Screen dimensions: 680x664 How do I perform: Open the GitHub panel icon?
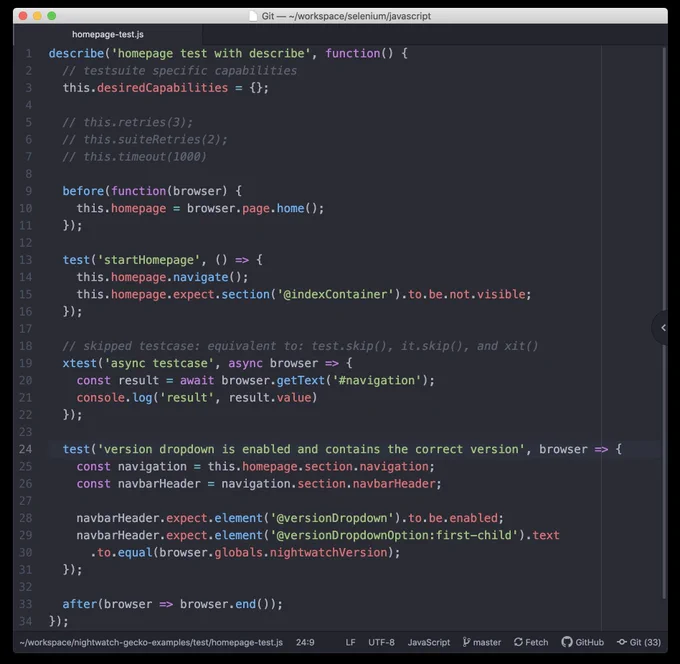coord(566,642)
